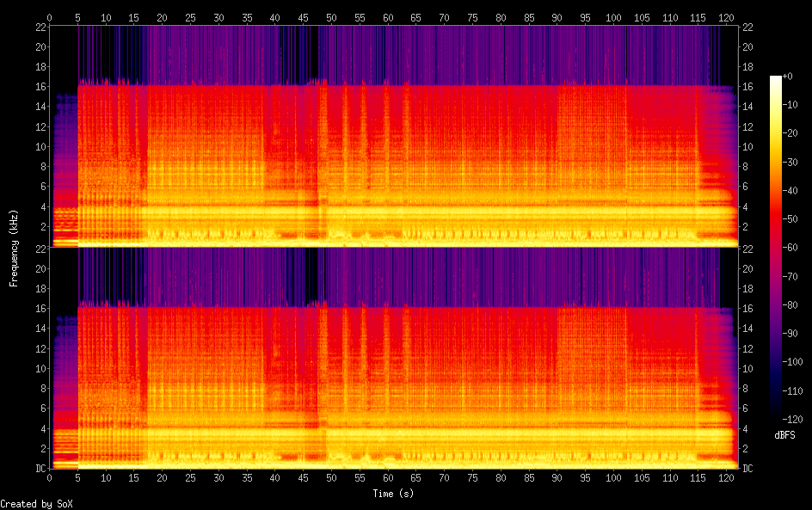Click the '-10' value on the dBFS scale
812x510 pixels.
(x=790, y=105)
